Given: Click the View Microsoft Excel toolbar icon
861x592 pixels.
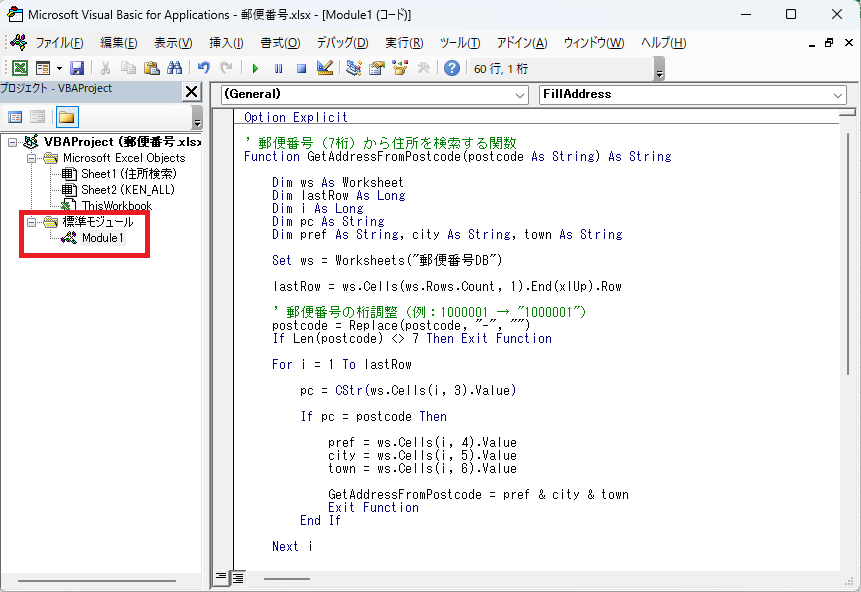Looking at the screenshot, I should pyautogui.click(x=19, y=68).
